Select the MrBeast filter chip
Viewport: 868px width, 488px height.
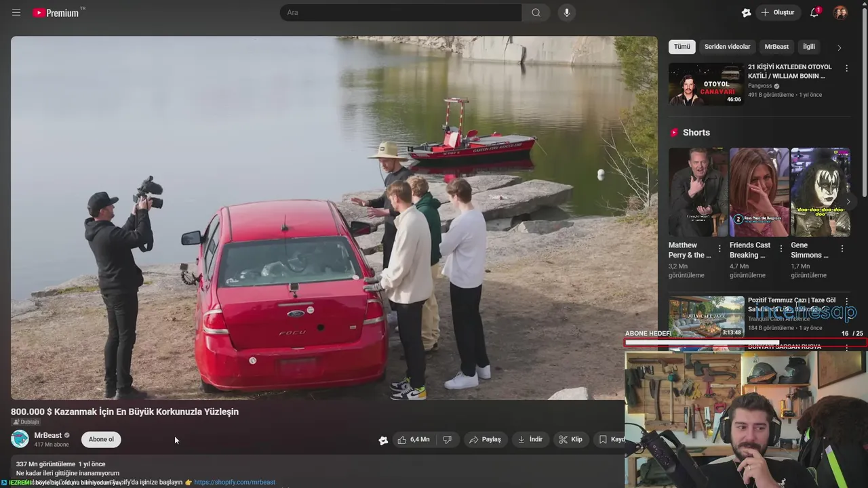pyautogui.click(x=776, y=47)
